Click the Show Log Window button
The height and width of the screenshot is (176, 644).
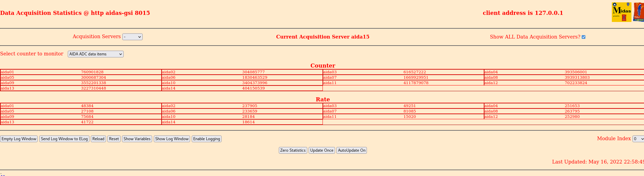tap(172, 139)
